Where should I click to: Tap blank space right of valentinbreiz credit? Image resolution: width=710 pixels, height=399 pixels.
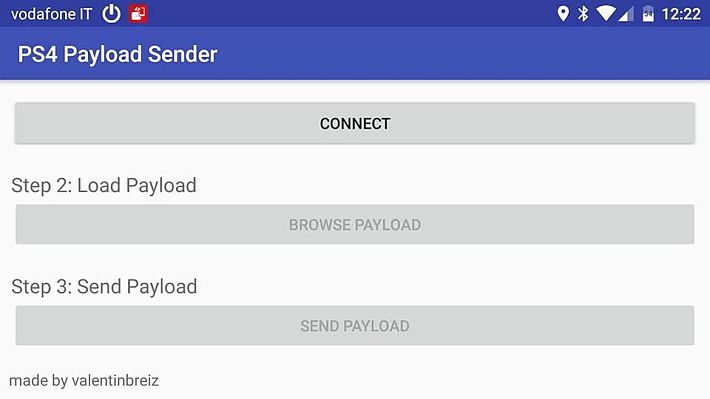(x=430, y=380)
